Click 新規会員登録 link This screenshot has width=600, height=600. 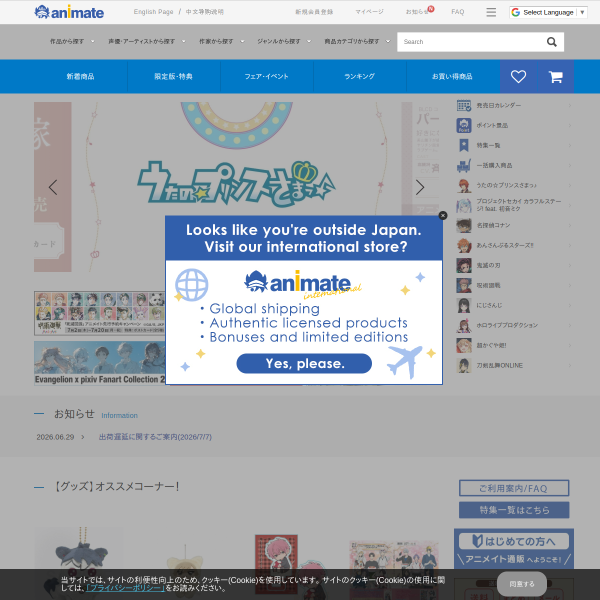click(314, 12)
